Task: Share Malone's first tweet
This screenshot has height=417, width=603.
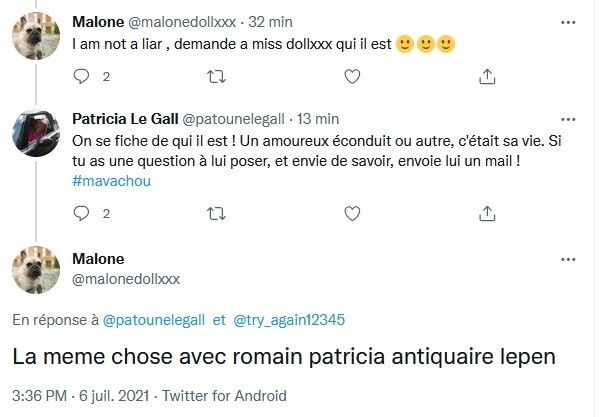Action: [x=487, y=76]
